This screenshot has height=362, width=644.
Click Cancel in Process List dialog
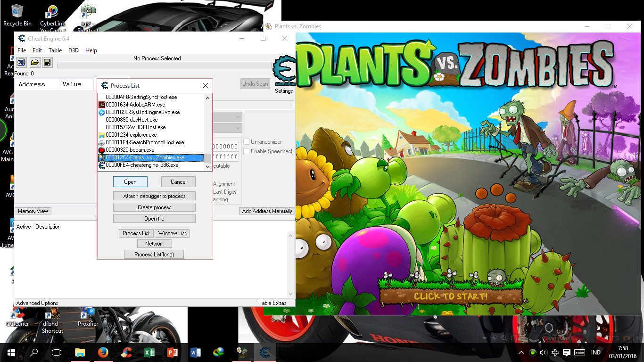178,182
